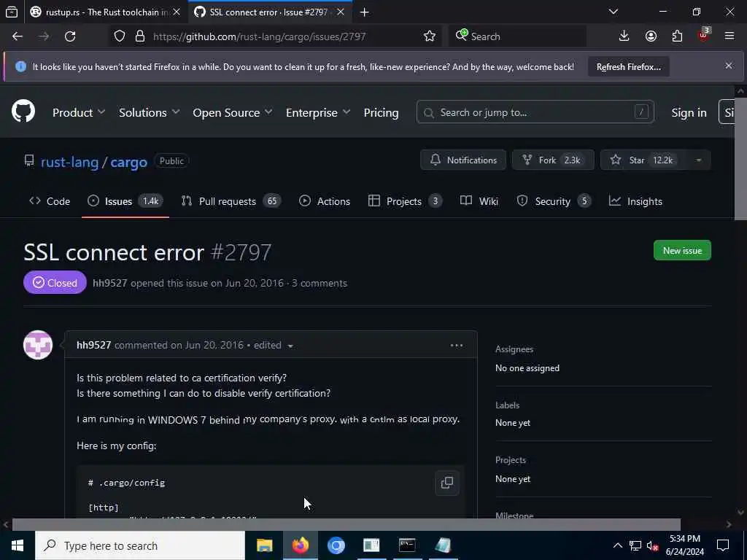
Task: Open the rust-lang organization link
Action: [69, 162]
